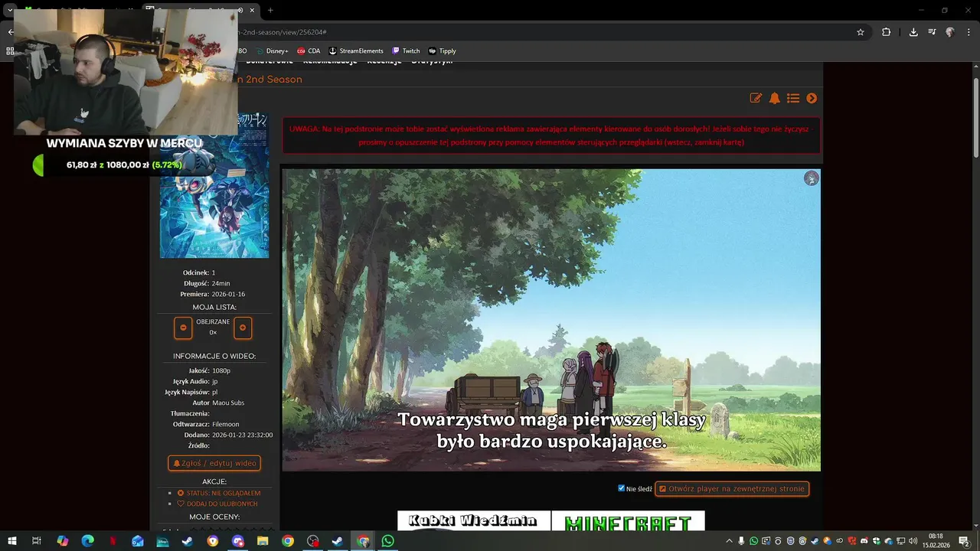This screenshot has height=551, width=980.
Task: Open Outlook mail from the taskbar
Action: click(138, 541)
